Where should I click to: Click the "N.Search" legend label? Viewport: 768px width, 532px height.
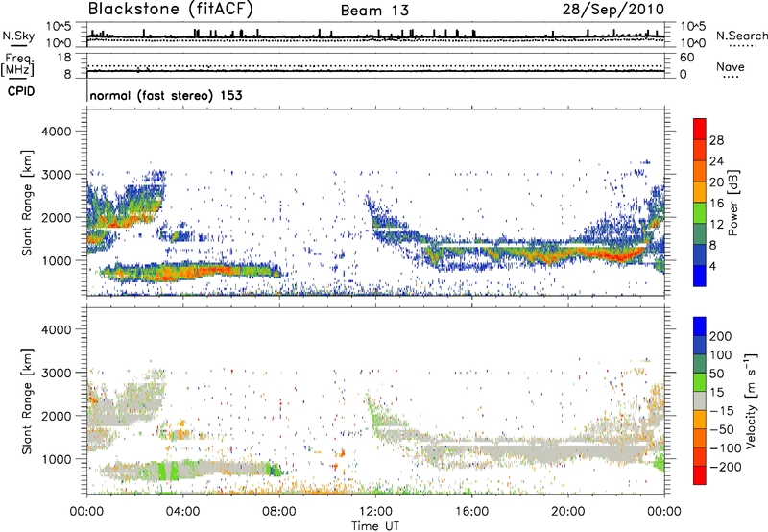click(x=741, y=36)
